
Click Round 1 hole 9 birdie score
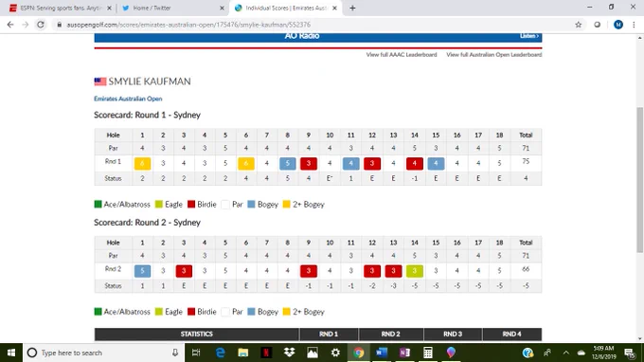[x=309, y=164]
